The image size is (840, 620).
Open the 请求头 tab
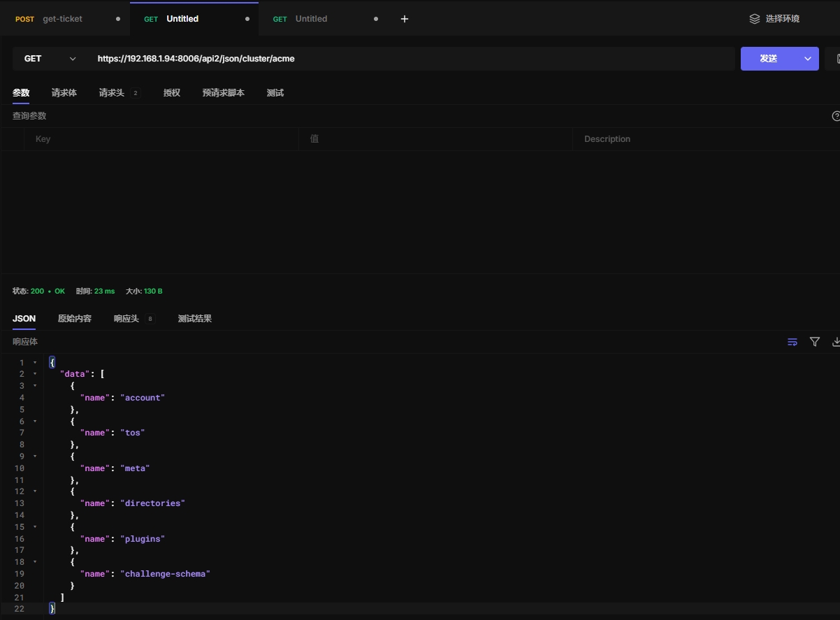[x=112, y=93]
